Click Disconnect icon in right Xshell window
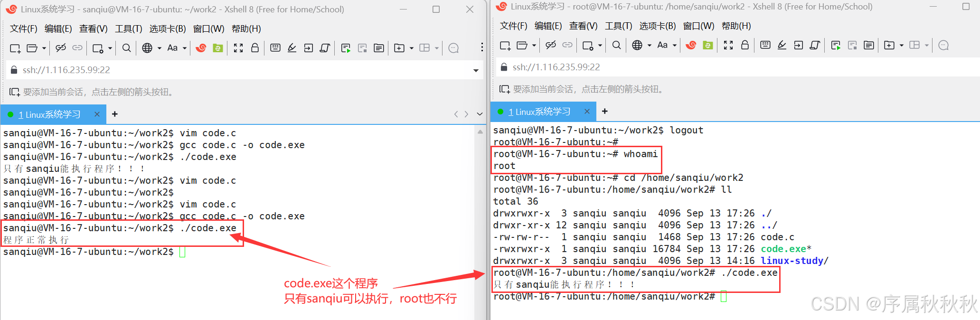This screenshot has height=320, width=980. [550, 45]
